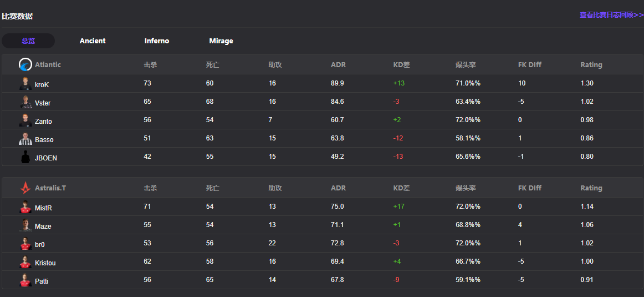The image size is (644, 297).
Task: Open Maze's player avatar
Action: 25,225
